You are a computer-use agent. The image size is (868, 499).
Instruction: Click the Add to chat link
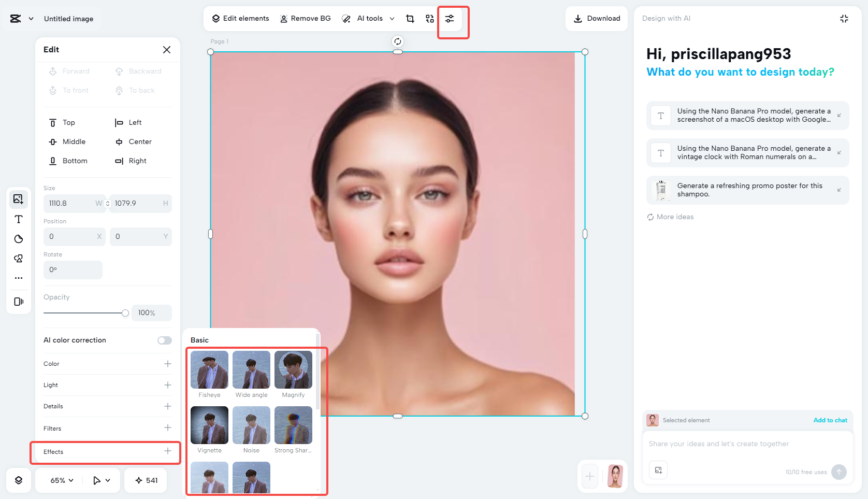[830, 420]
